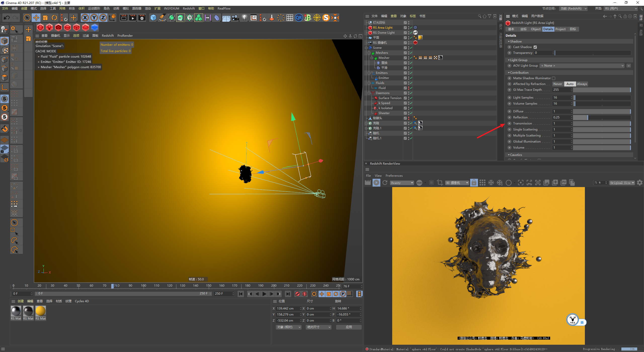Screen dimensions: 644x352
Task: Set Affected by Refraction to Never
Action: [558, 84]
